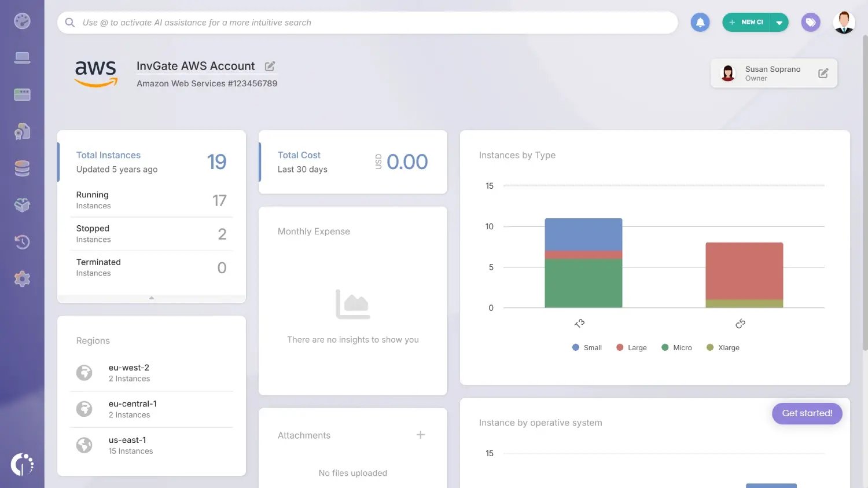Click the laptop devices icon in sidebar

22,57
